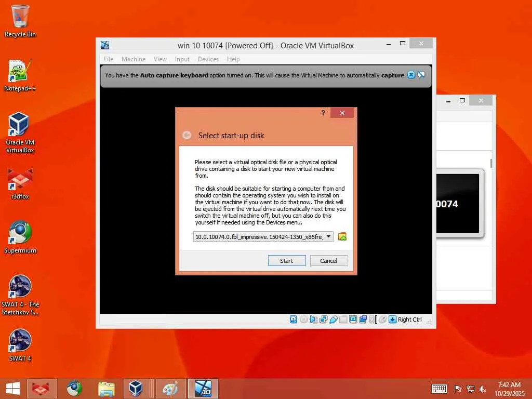Image resolution: width=532 pixels, height=399 pixels.
Task: Open the View menu
Action: (x=160, y=59)
